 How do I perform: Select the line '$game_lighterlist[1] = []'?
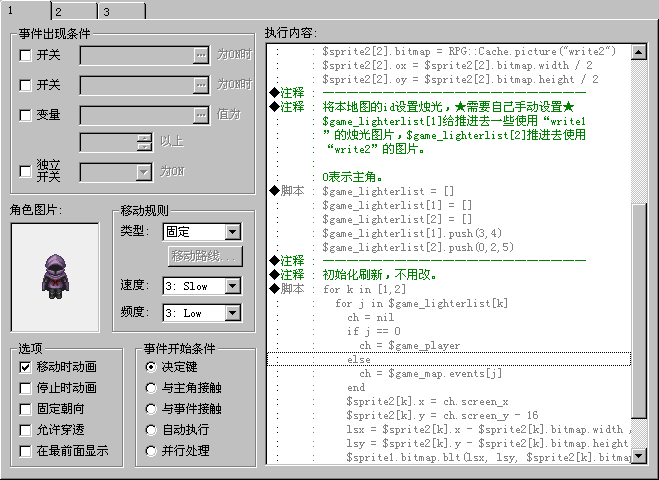449,205
